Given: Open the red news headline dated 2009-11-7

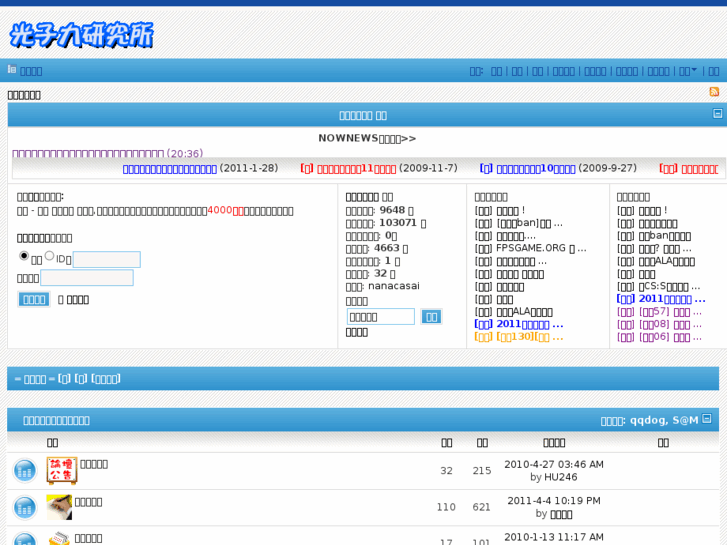Looking at the screenshot, I should (x=348, y=169).
